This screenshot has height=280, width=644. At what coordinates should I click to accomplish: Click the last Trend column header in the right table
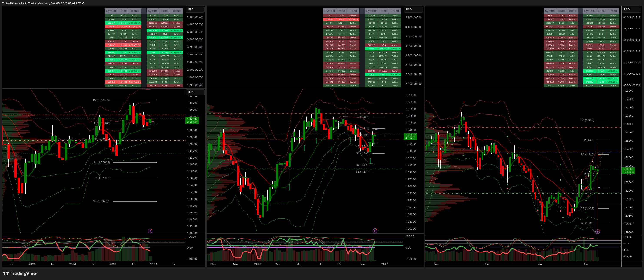point(613,11)
